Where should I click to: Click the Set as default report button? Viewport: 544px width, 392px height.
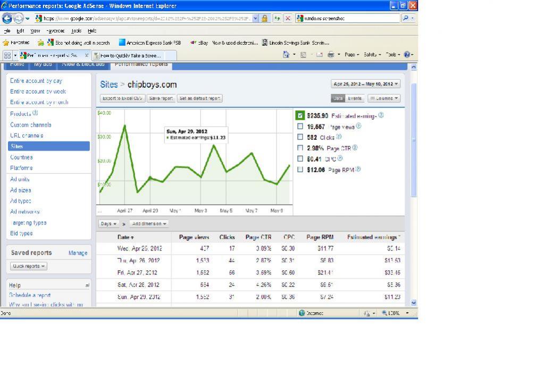199,98
